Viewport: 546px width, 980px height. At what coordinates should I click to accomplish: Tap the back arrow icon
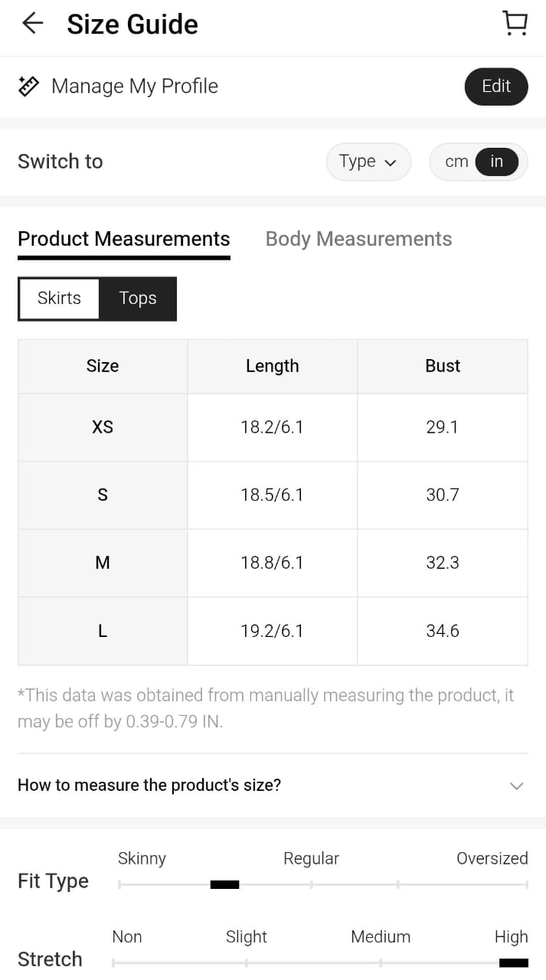tap(32, 24)
